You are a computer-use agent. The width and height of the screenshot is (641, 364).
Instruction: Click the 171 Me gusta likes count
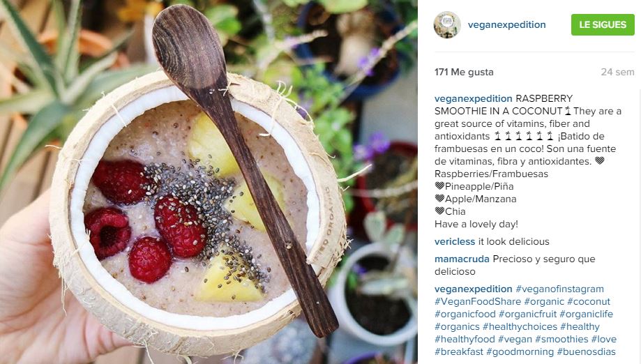(464, 72)
